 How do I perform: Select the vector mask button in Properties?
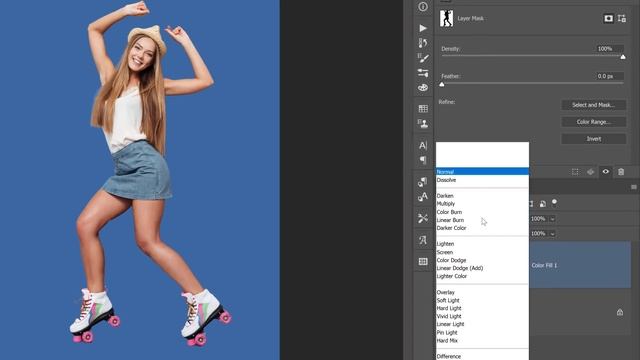click(622, 18)
